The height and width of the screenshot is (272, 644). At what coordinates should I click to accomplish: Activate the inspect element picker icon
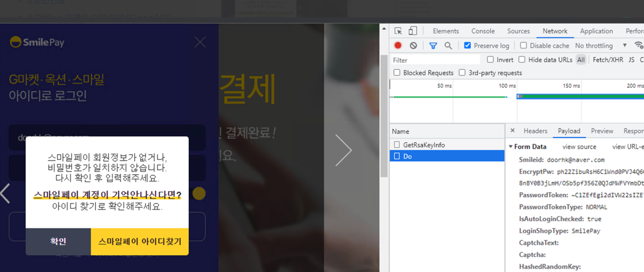coord(398,31)
